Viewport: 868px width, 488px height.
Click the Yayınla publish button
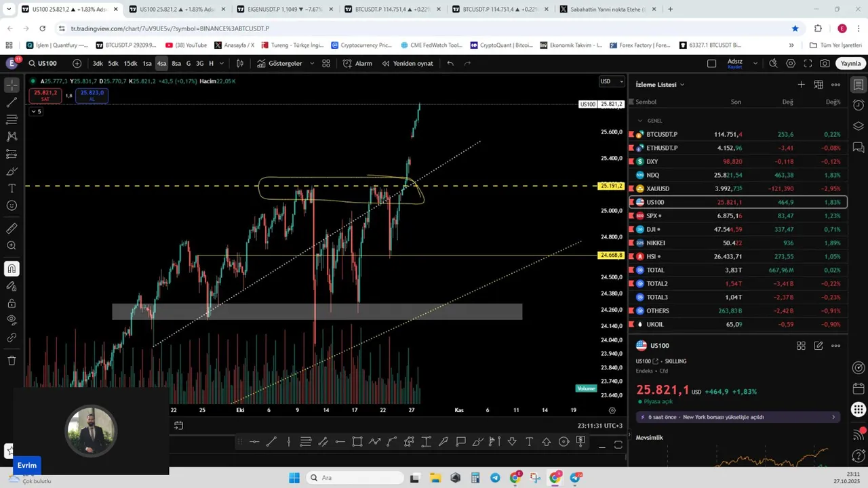click(x=850, y=63)
